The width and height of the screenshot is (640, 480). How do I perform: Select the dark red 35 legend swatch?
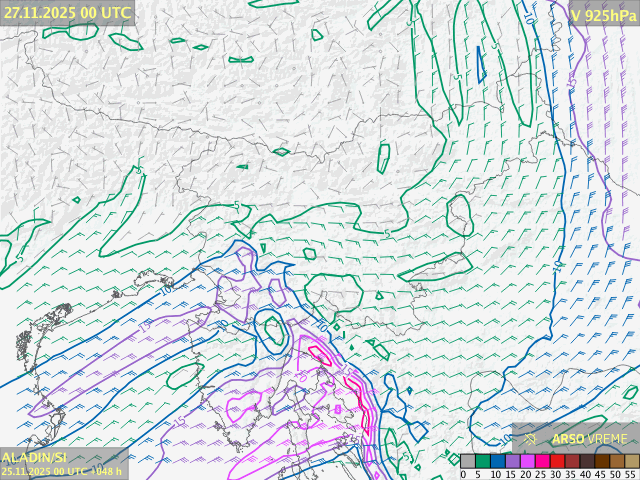(572, 461)
